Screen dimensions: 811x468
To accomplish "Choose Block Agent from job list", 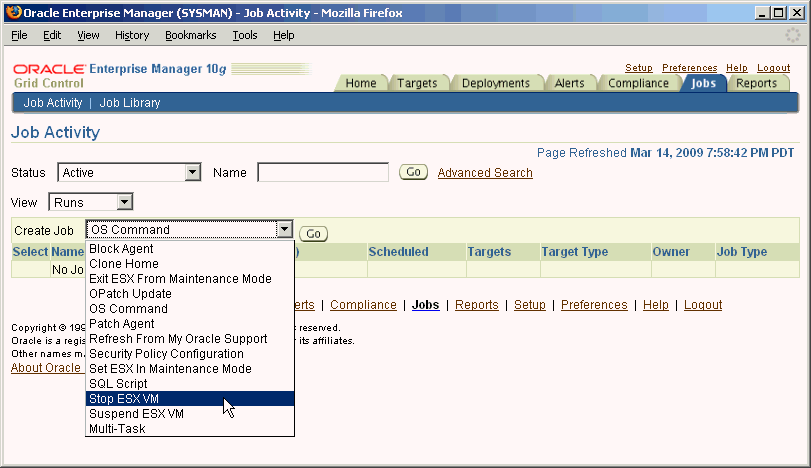I will pyautogui.click(x=190, y=249).
